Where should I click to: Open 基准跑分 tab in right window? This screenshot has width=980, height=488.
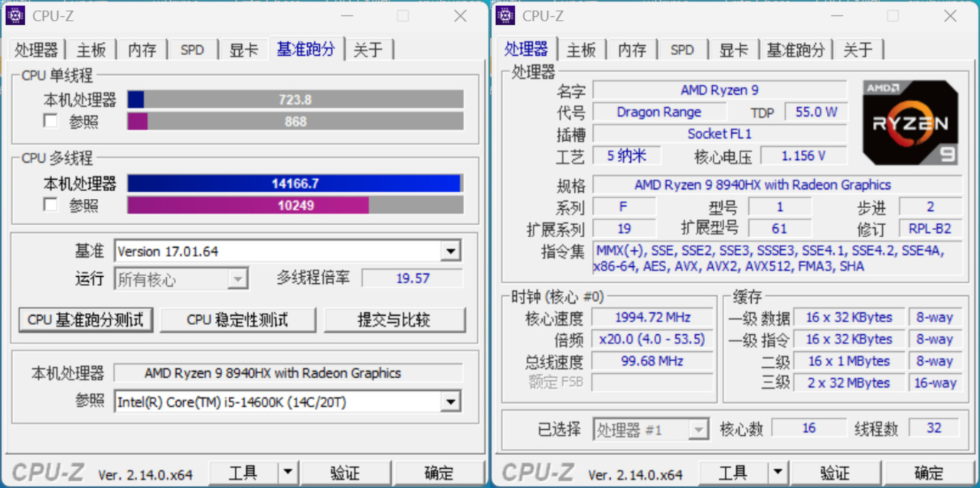click(796, 50)
